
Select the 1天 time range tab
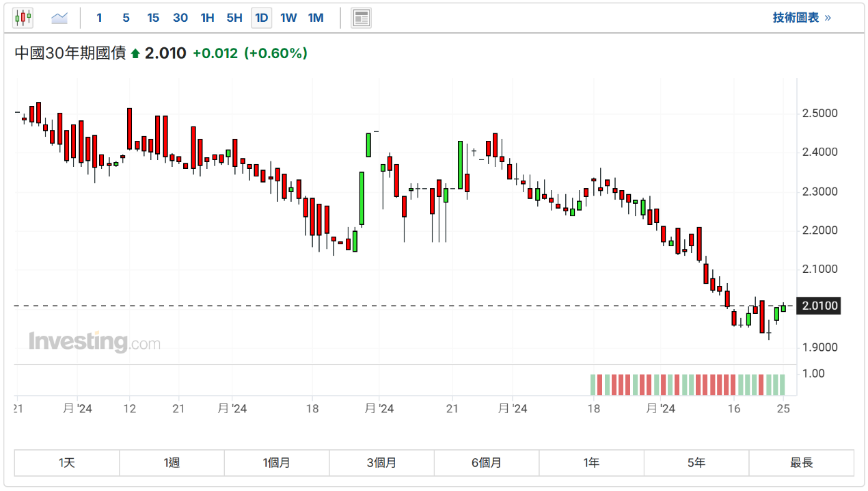67,463
